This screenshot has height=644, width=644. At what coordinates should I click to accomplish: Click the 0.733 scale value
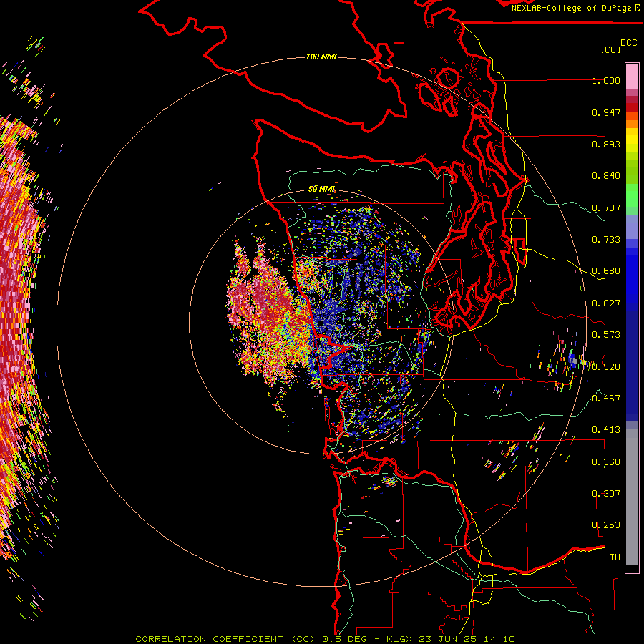point(606,240)
